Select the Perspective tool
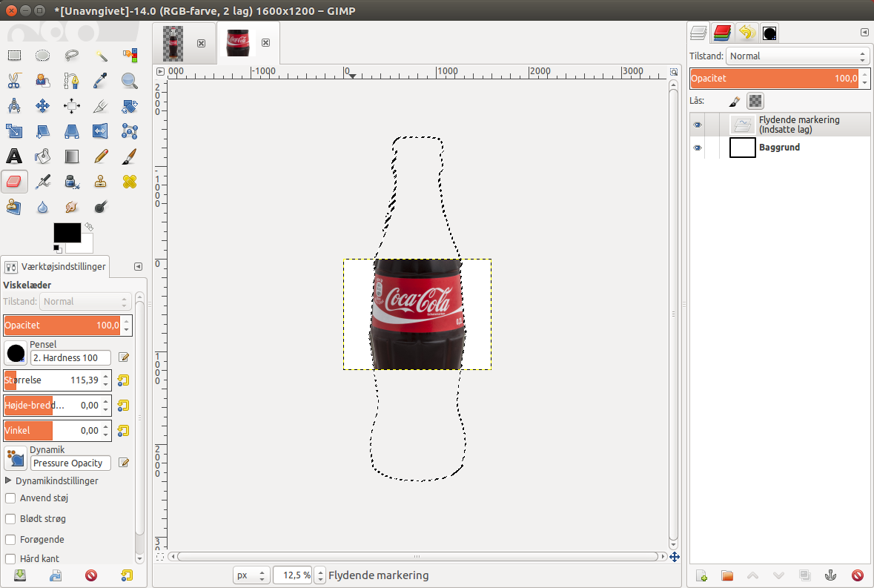This screenshot has height=588, width=874. [71, 131]
